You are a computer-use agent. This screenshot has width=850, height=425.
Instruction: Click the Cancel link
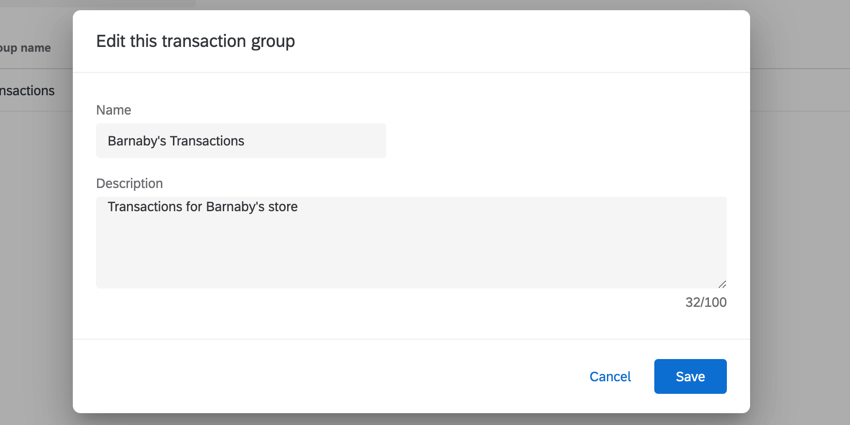point(610,377)
